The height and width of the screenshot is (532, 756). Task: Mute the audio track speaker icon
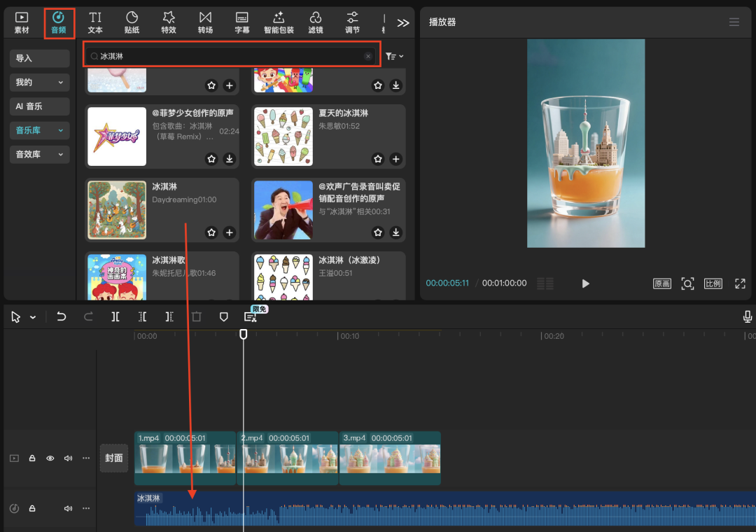click(69, 508)
